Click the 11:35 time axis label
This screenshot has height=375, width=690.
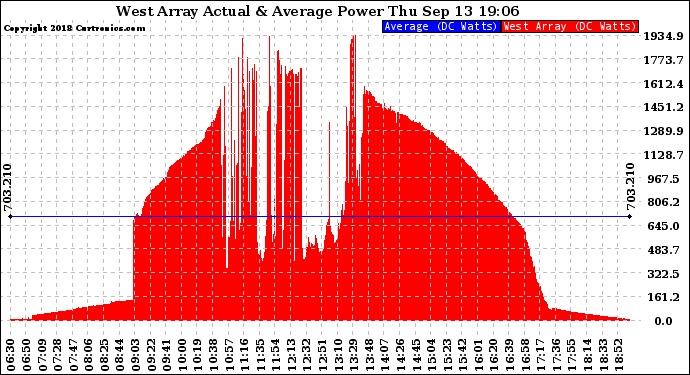click(x=259, y=354)
